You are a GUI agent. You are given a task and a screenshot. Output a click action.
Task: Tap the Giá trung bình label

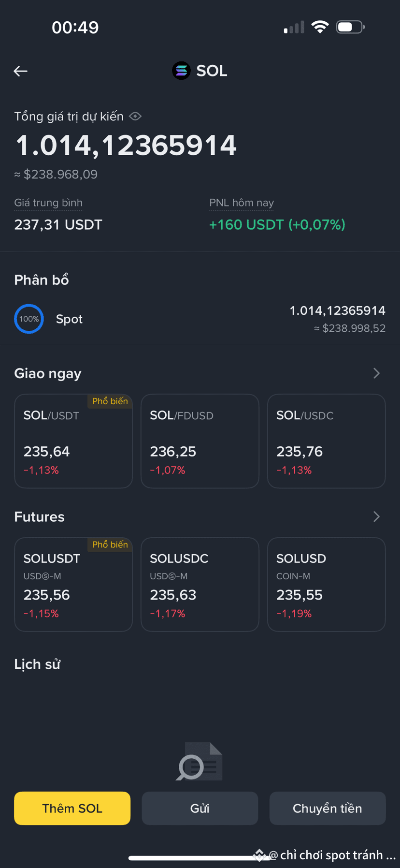point(48,203)
